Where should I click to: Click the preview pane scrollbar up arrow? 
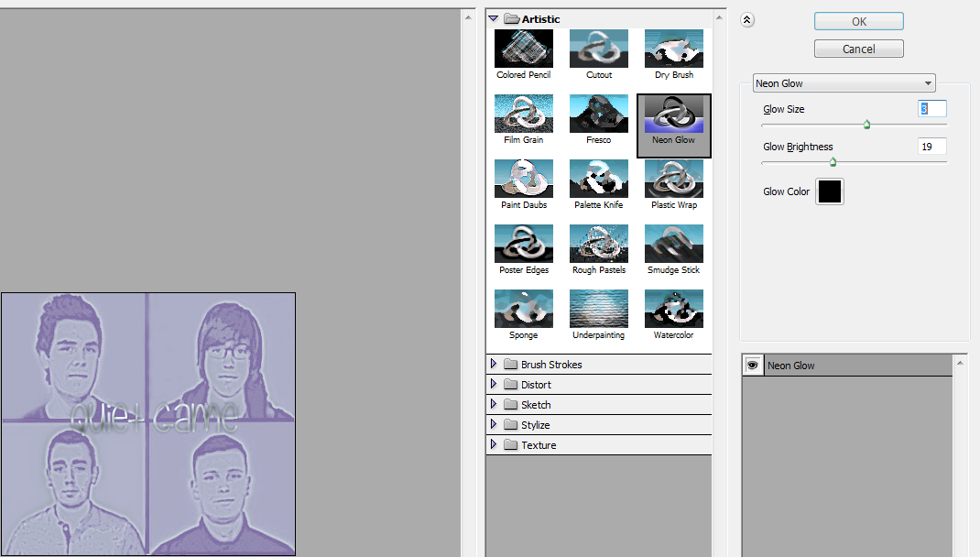(468, 17)
